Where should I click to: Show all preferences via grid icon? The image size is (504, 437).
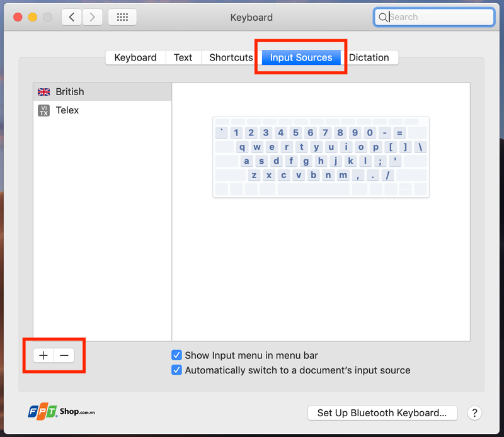(122, 17)
